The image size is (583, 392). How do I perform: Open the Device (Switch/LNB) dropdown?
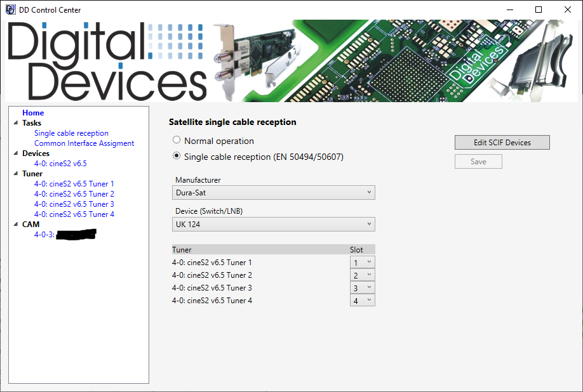click(273, 224)
